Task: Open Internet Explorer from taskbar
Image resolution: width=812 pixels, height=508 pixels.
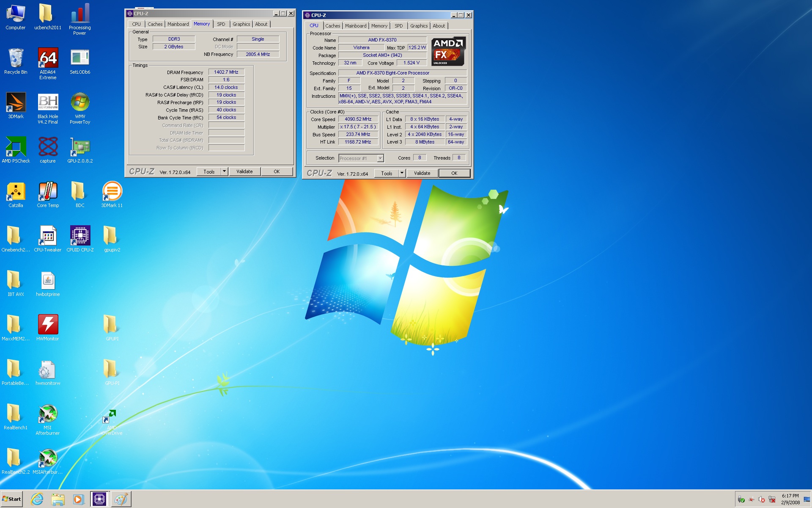Action: [x=37, y=499]
